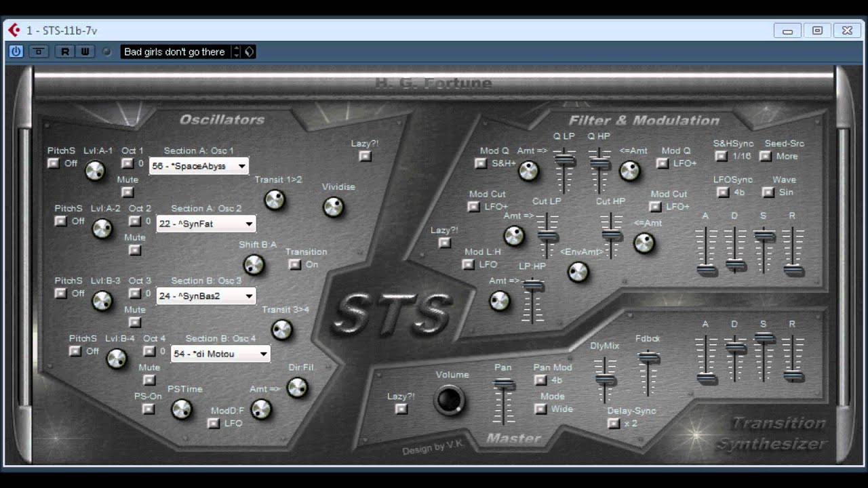The height and width of the screenshot is (488, 868).
Task: Click the LP:HP Amt knob
Action: point(500,300)
